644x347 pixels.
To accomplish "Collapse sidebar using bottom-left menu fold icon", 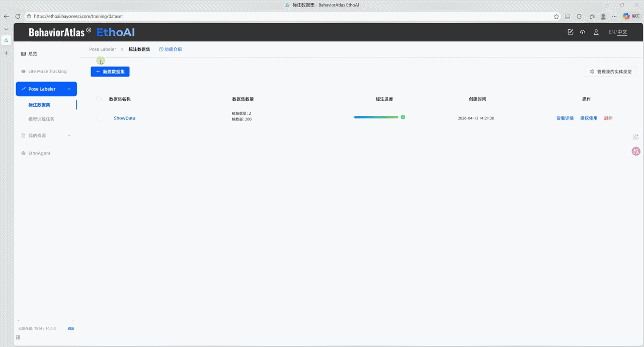I will point(19,337).
